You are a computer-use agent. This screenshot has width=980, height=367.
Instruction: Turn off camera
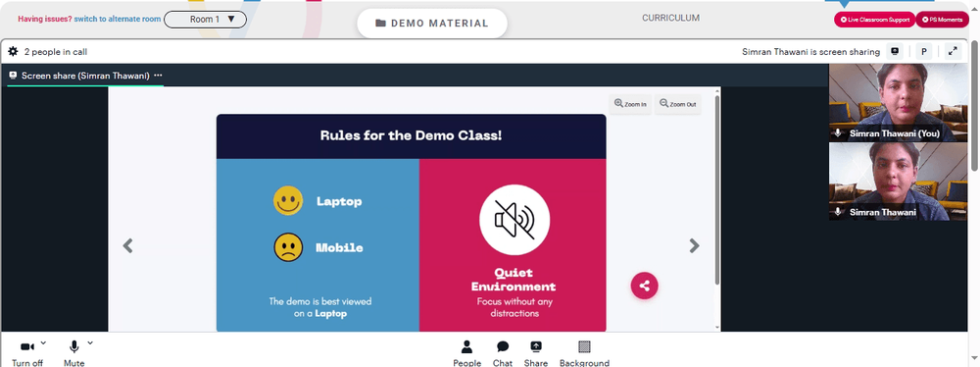(x=27, y=354)
